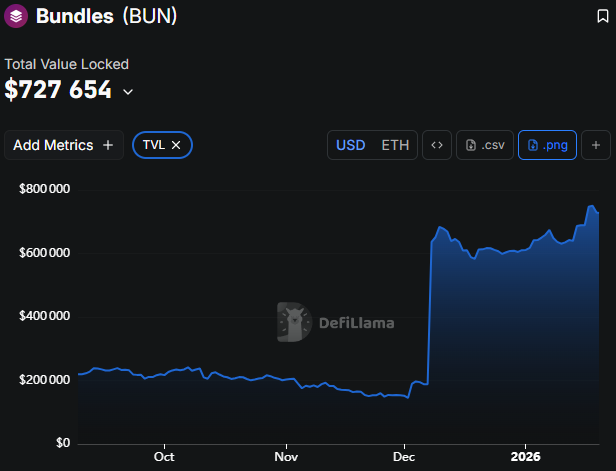The width and height of the screenshot is (616, 471).
Task: Switch chart denomination to USD
Action: tap(351, 145)
